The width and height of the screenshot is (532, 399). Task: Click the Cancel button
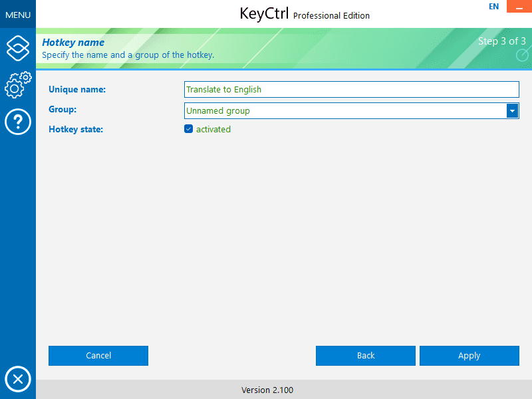pos(98,356)
